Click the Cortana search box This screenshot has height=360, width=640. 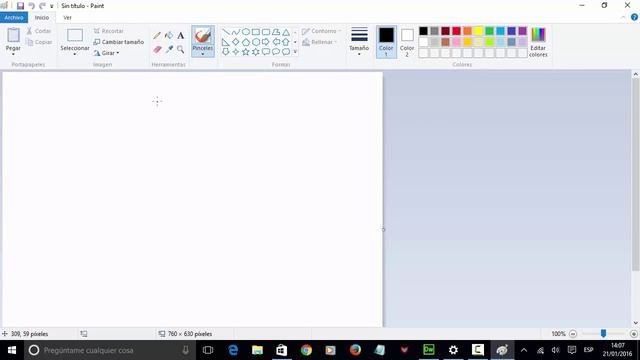110,350
